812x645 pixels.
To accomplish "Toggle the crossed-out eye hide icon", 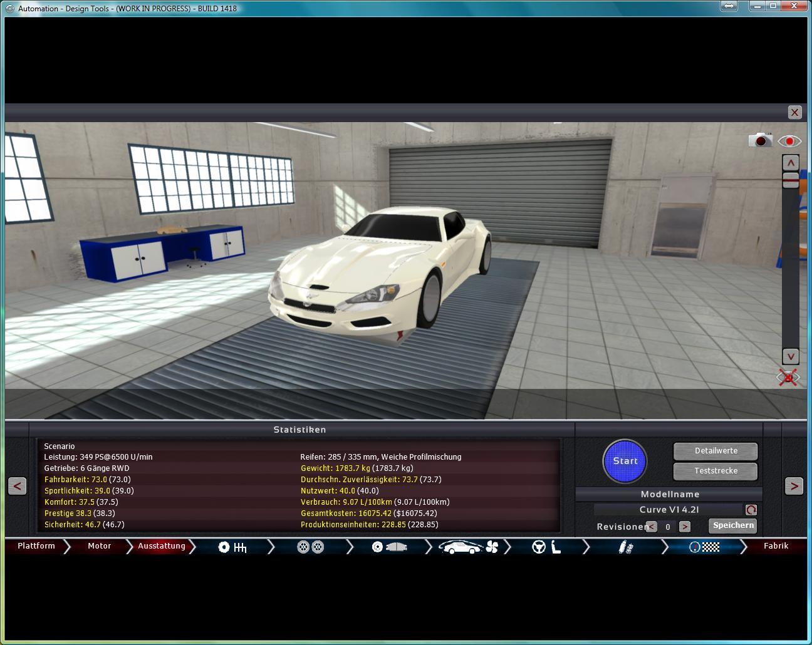I will point(789,377).
